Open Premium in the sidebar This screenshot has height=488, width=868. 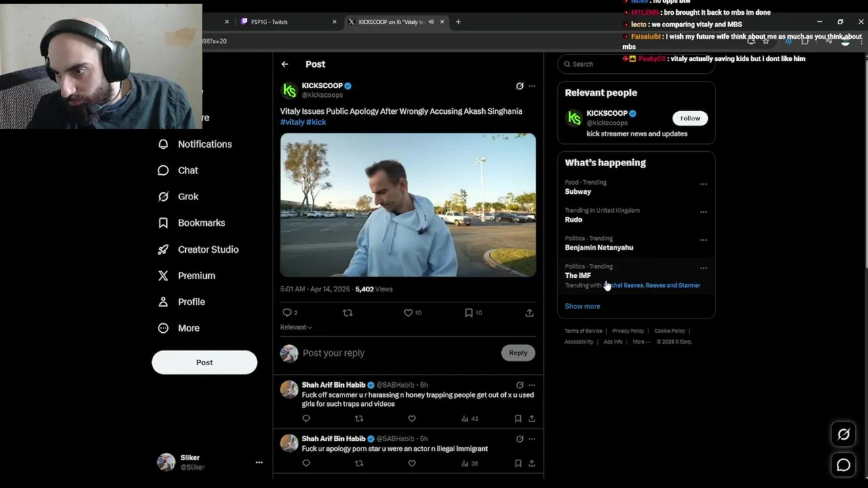(x=186, y=276)
